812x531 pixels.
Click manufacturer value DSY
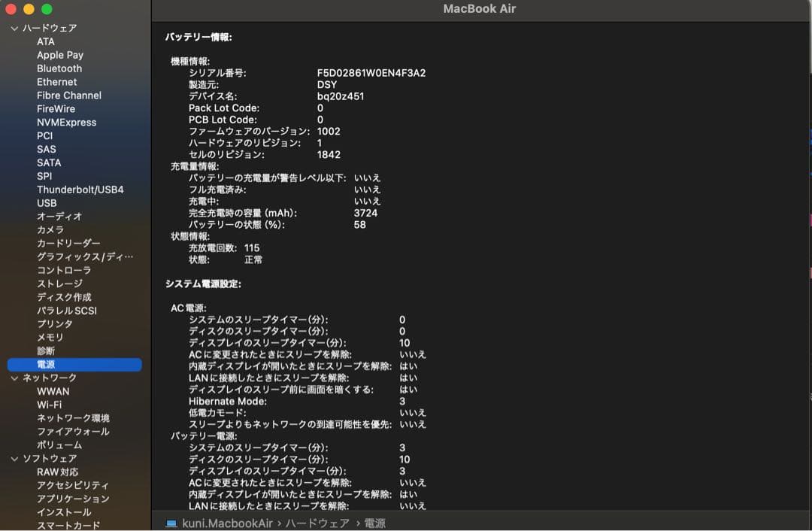point(327,84)
